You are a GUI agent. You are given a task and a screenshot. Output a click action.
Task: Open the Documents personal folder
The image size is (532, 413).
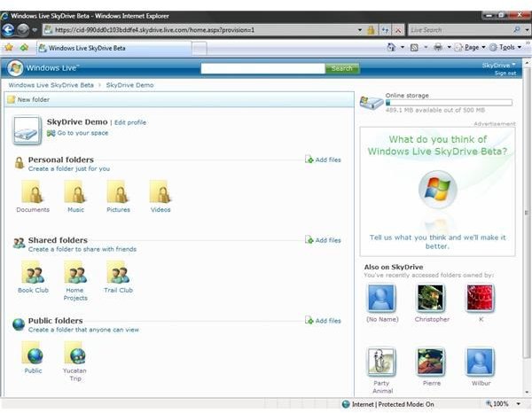[x=33, y=197]
